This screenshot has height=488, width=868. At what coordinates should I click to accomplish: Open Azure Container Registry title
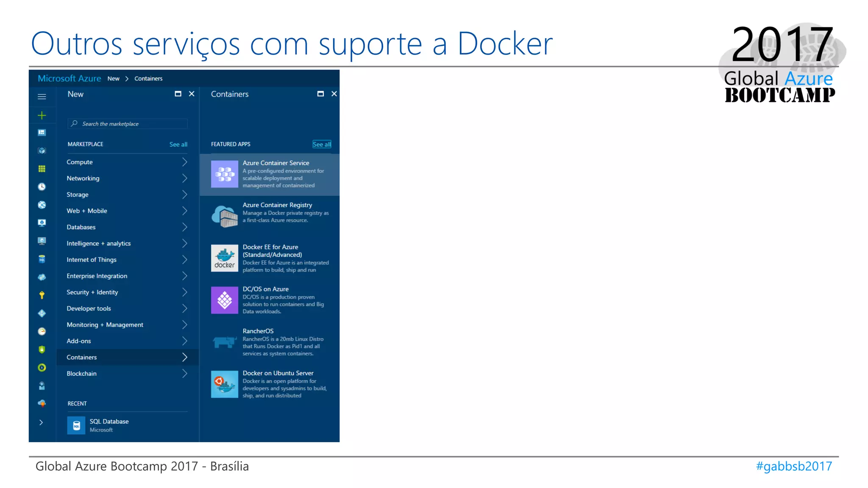coord(277,205)
